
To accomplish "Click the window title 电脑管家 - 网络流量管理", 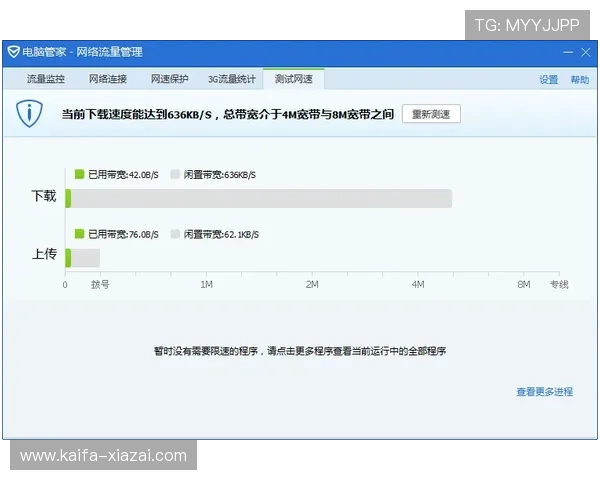I will pos(82,52).
